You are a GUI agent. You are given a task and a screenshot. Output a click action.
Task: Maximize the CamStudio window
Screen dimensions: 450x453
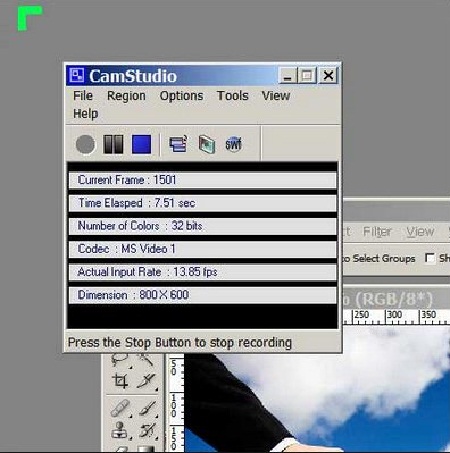307,76
